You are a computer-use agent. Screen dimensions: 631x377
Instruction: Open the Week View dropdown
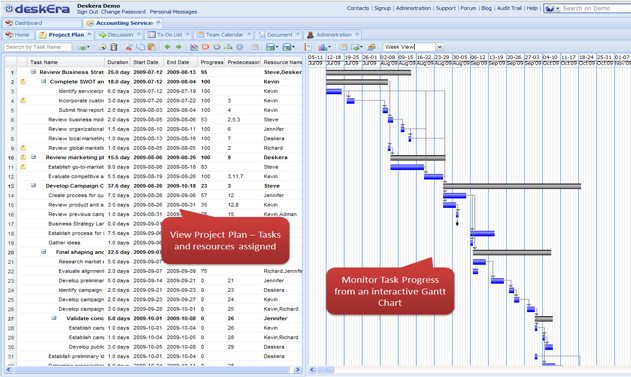[439, 47]
